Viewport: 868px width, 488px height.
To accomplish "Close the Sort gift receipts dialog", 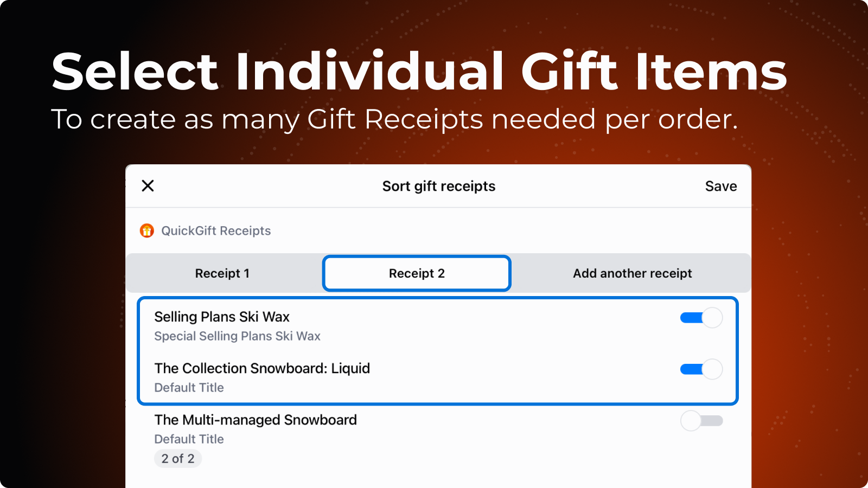I will 148,186.
